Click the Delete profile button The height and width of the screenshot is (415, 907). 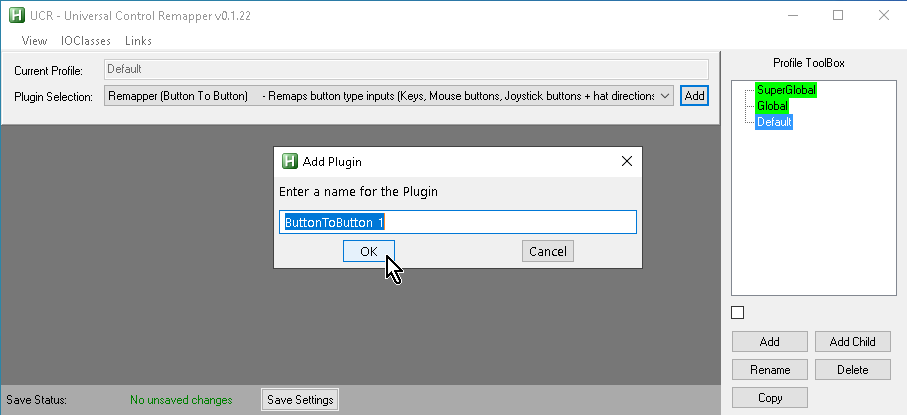852,370
